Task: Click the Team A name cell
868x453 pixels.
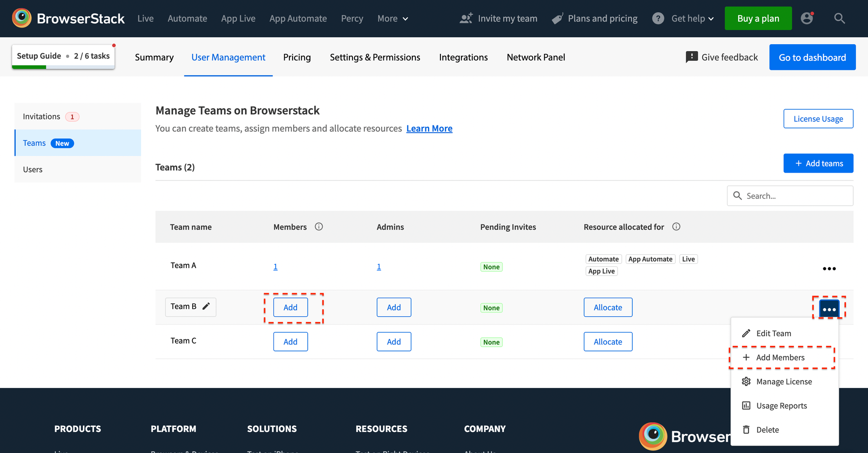Action: tap(183, 265)
